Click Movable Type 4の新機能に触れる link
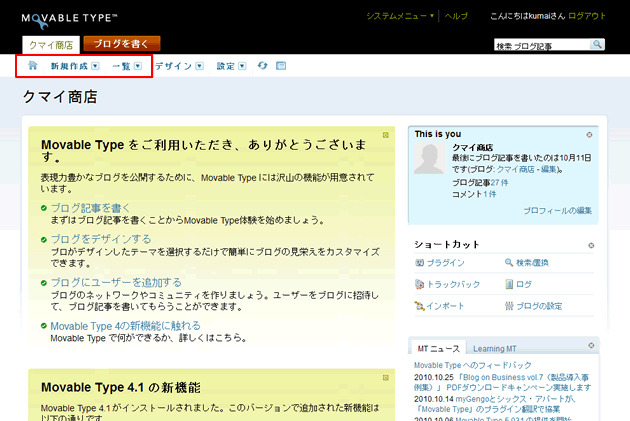630x421 pixels. (x=125, y=326)
